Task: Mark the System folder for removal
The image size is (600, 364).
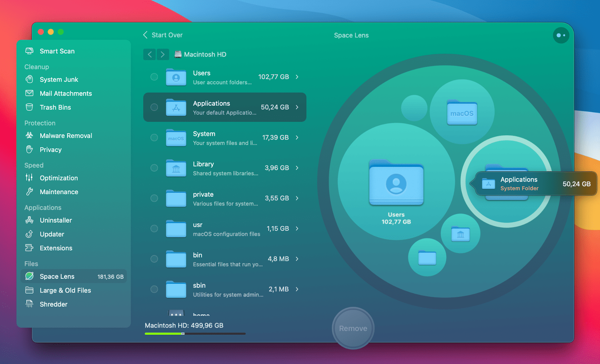Action: (154, 138)
